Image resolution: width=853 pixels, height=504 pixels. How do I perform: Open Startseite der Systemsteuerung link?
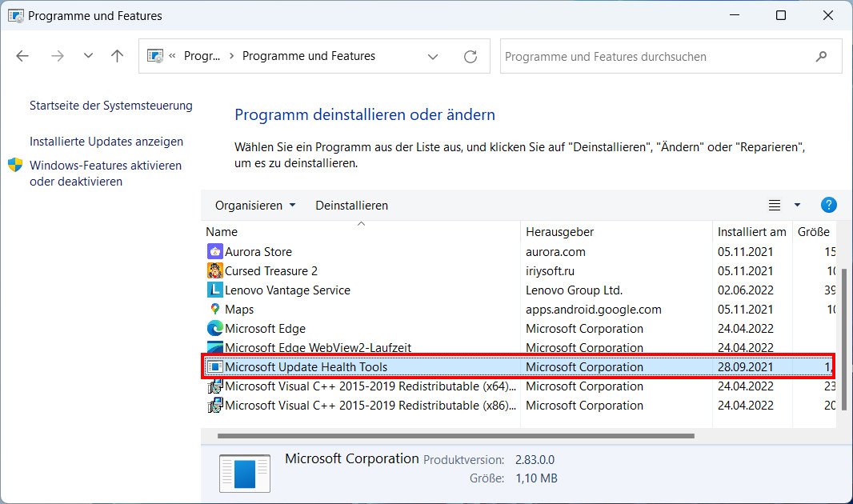(111, 106)
